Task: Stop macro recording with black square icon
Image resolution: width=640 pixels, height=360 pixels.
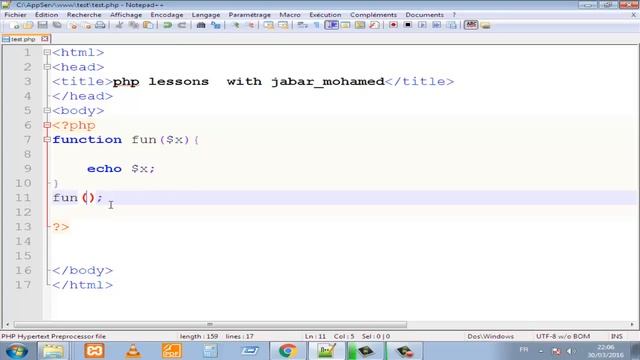Action: [407, 25]
